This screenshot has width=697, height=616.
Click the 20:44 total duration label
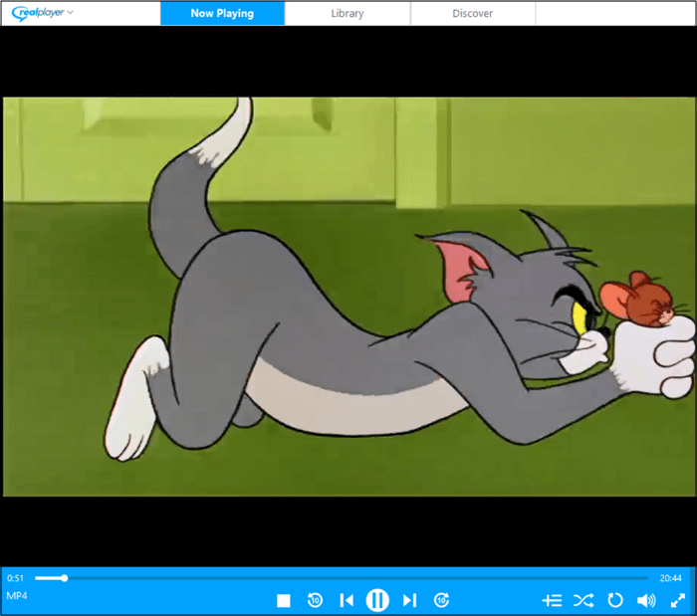670,577
